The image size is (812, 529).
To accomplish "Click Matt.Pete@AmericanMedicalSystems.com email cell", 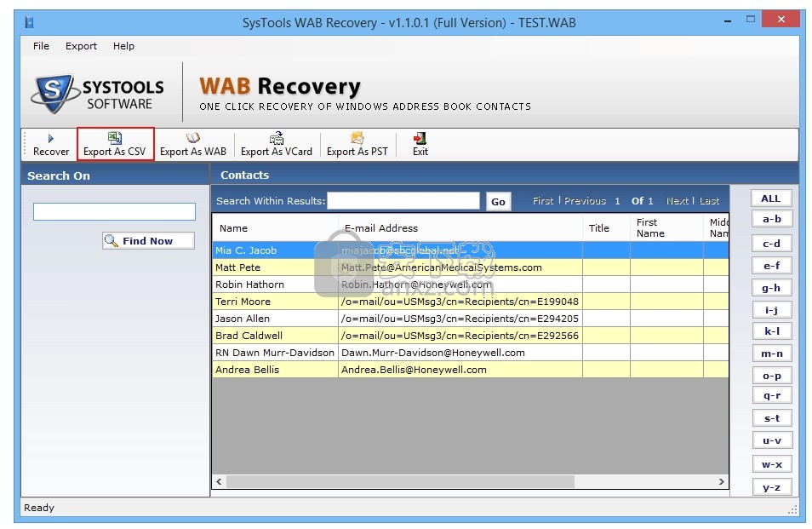I will [460, 267].
